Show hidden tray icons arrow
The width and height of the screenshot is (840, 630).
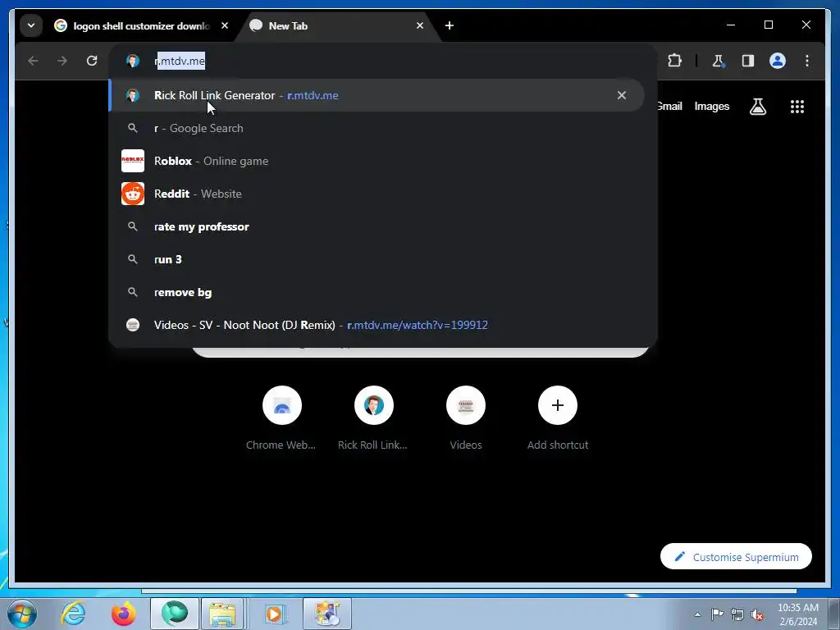click(x=697, y=614)
